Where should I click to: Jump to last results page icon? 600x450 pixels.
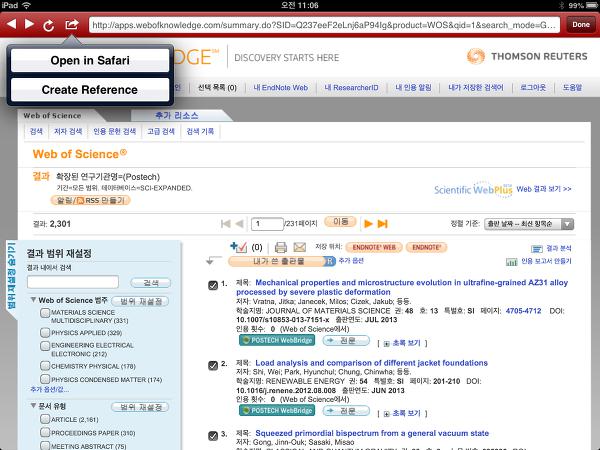click(383, 224)
